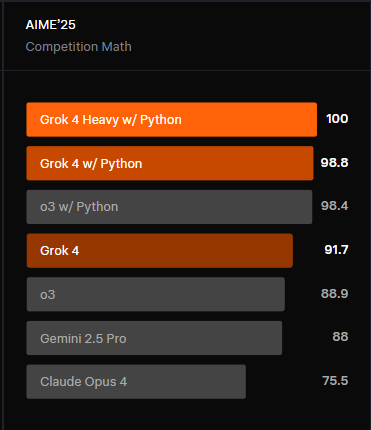
Task: Click the 88.9 score value
Action: (334, 294)
